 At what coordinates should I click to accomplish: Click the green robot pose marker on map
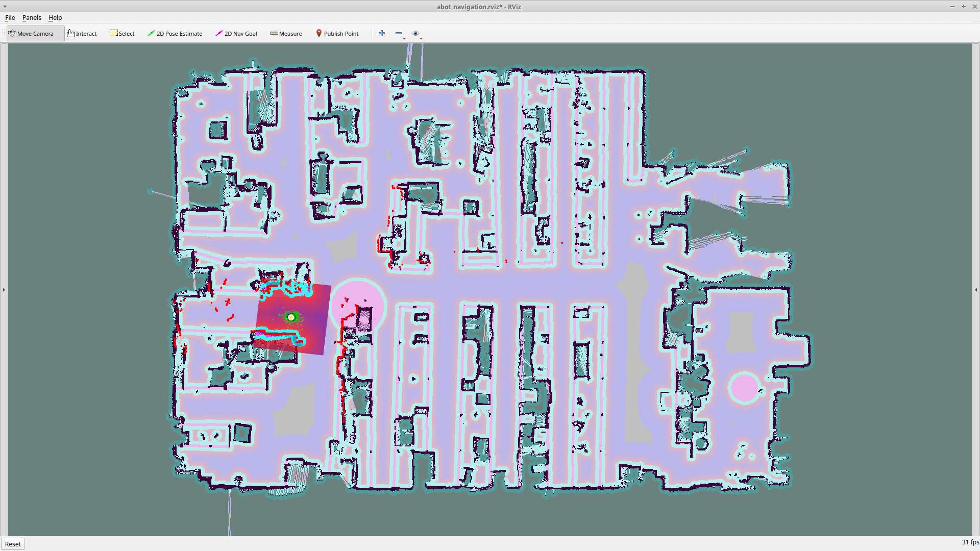[x=291, y=317]
